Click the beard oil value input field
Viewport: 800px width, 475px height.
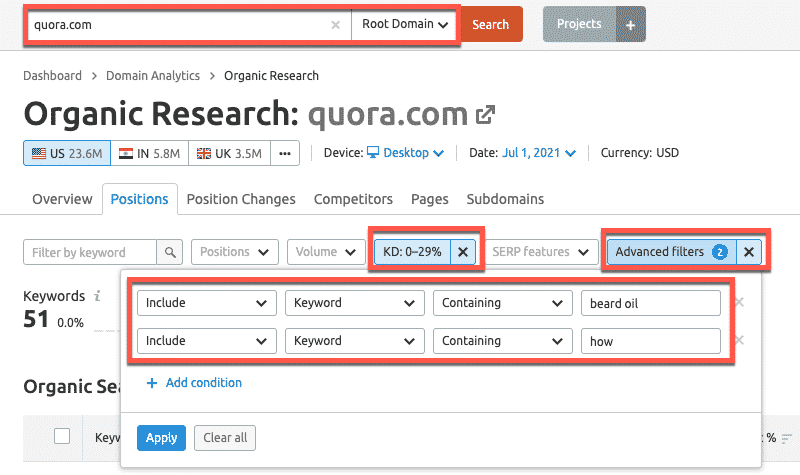tap(650, 303)
